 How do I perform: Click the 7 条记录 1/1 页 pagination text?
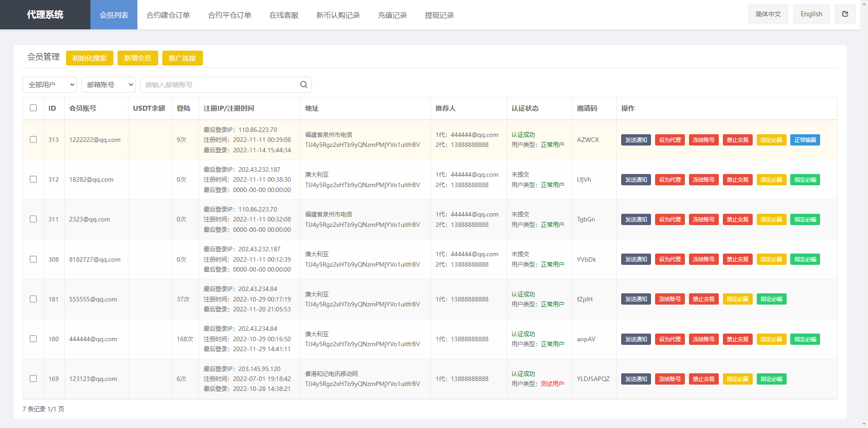point(43,409)
